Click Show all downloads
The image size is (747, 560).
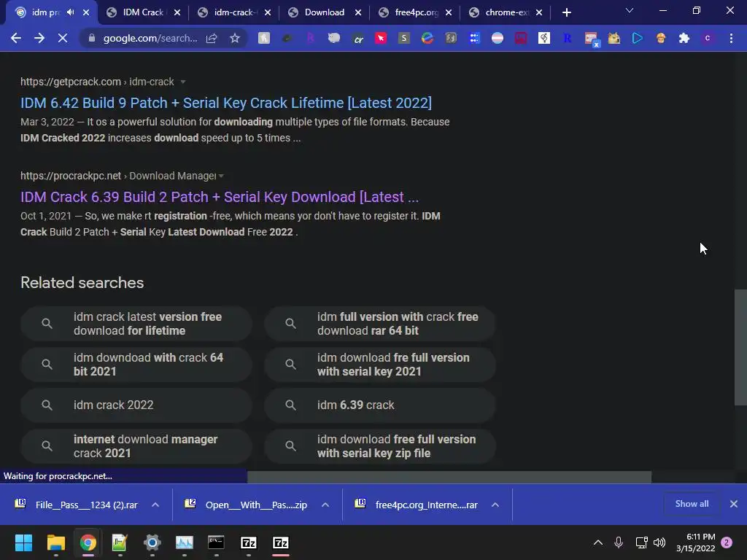click(692, 504)
